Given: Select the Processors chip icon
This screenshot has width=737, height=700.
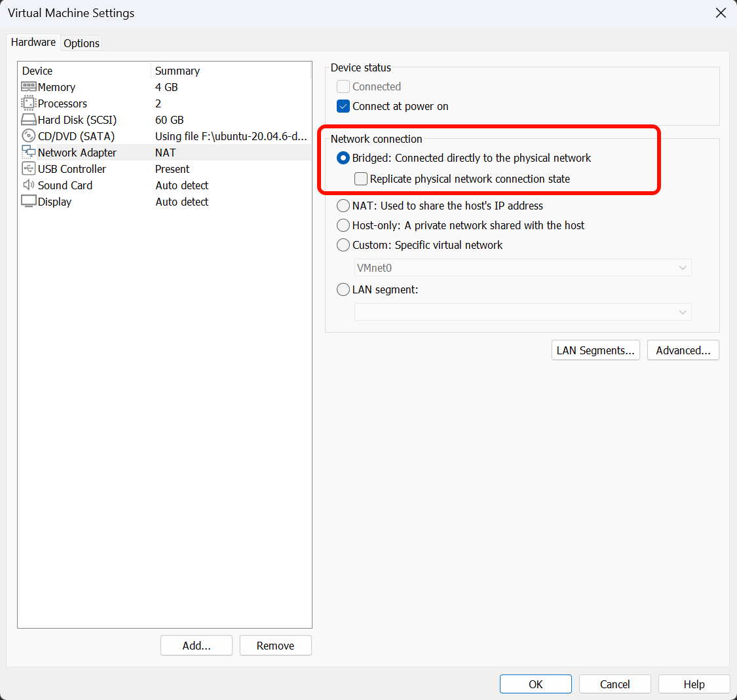Looking at the screenshot, I should pos(29,103).
